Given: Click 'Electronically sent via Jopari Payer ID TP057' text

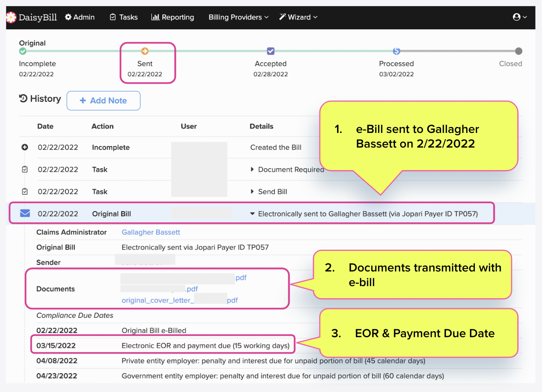Looking at the screenshot, I should pos(195,247).
